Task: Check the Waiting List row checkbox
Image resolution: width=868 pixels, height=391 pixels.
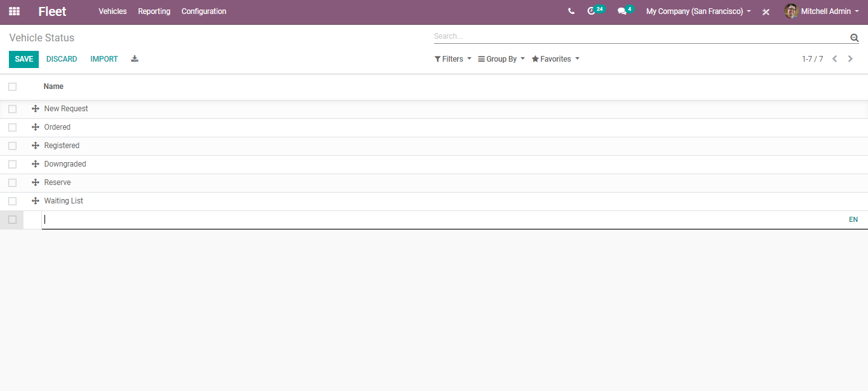Action: tap(12, 201)
